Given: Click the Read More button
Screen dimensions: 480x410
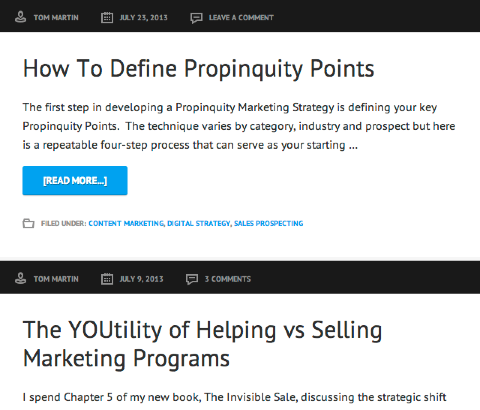Looking at the screenshot, I should (75, 180).
